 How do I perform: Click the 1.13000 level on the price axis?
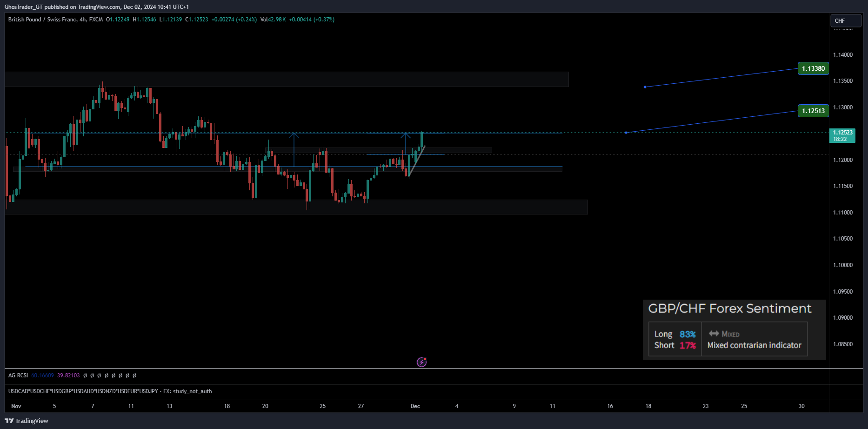click(x=843, y=107)
